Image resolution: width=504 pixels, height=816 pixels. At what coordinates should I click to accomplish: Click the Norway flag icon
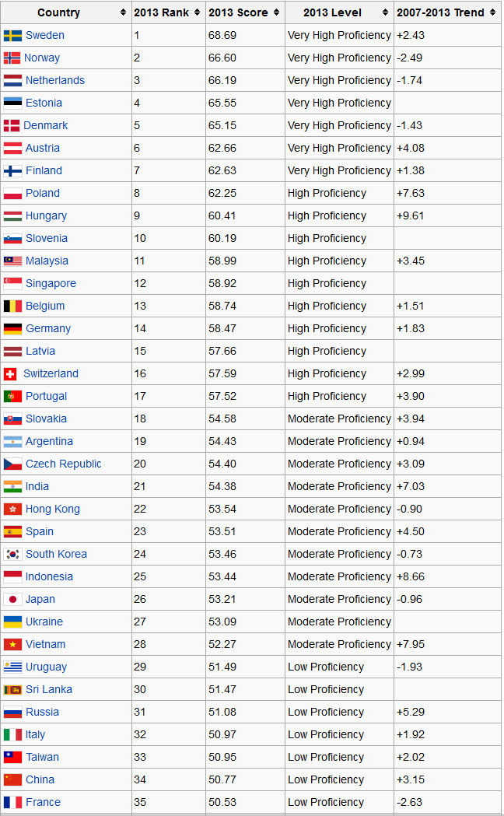(x=12, y=58)
